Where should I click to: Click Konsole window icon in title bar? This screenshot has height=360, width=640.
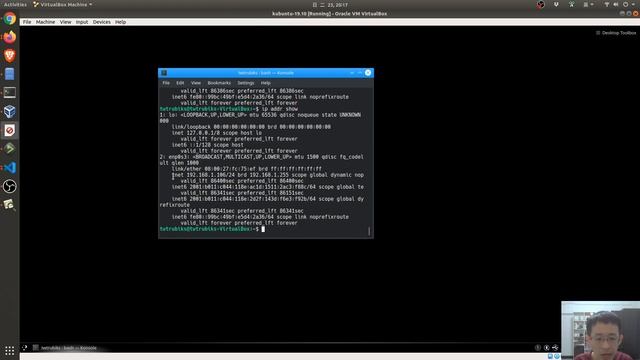click(164, 73)
